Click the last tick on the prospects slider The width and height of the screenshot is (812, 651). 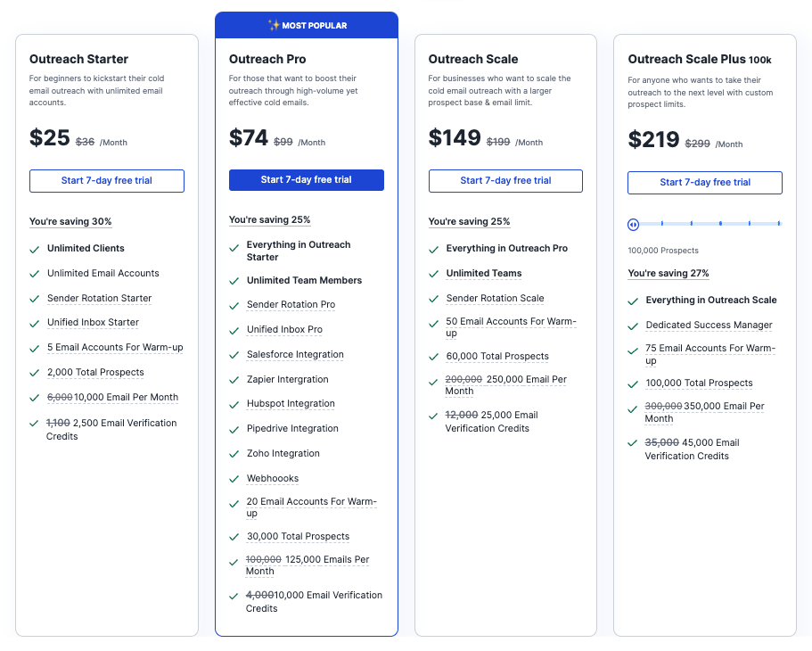(x=778, y=224)
